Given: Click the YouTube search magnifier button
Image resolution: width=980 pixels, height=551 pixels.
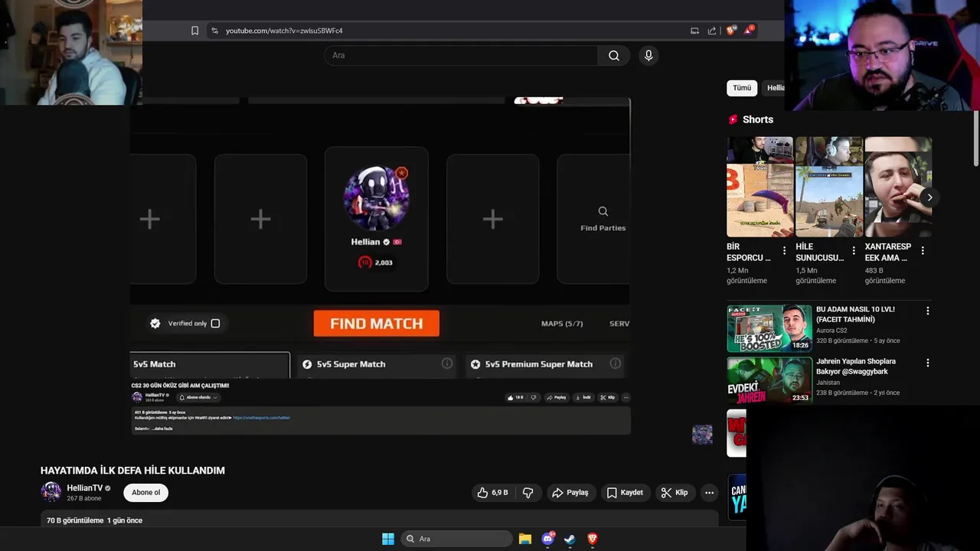Looking at the screenshot, I should [614, 55].
